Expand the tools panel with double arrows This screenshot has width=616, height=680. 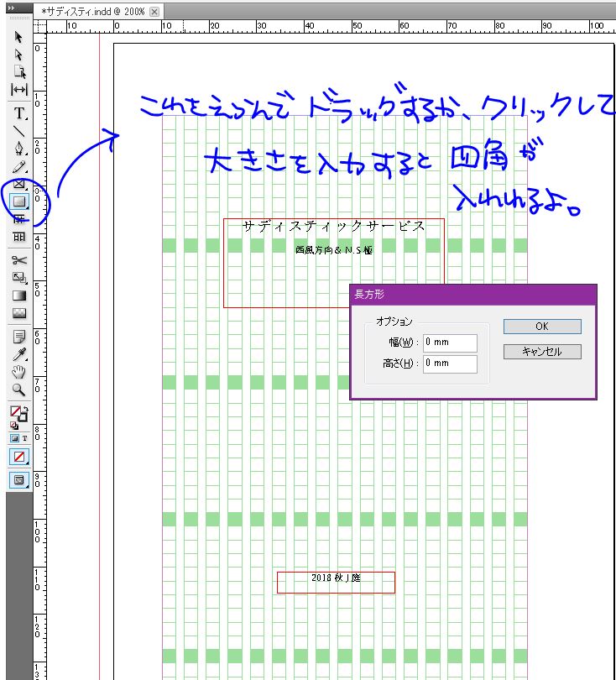pyautogui.click(x=11, y=8)
